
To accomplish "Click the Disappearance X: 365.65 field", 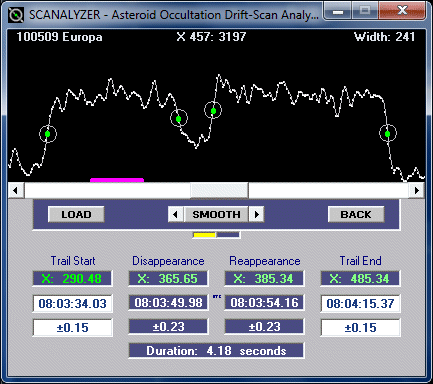I will point(168,278).
